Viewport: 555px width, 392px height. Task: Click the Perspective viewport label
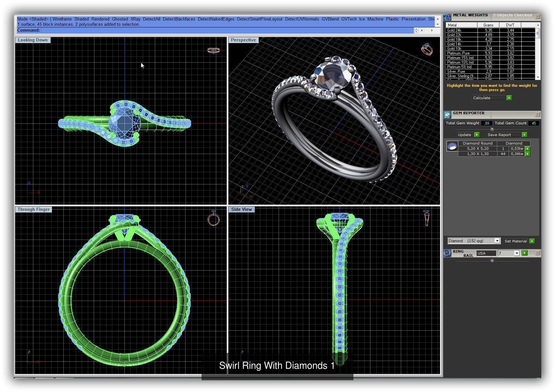[x=243, y=40]
